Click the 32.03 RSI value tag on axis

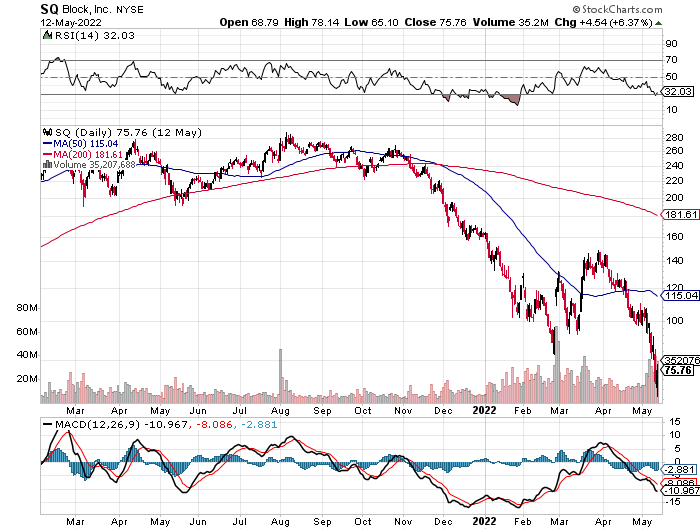pyautogui.click(x=678, y=92)
